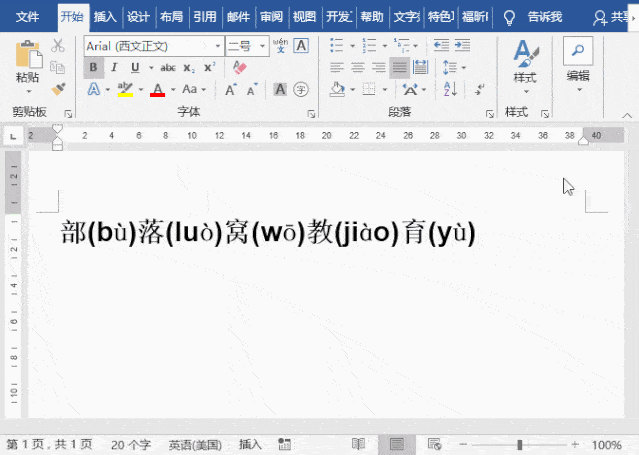
Task: Open the 布局 ribbon tab
Action: (171, 17)
